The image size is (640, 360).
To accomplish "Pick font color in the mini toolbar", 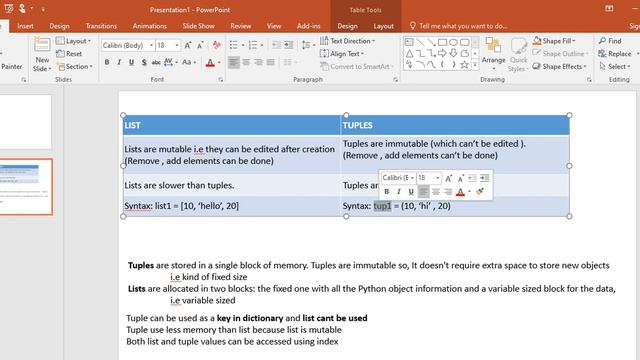I will (460, 191).
